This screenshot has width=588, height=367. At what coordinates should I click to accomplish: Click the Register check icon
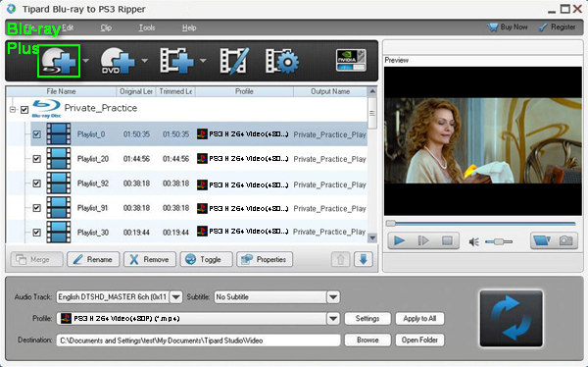click(543, 27)
